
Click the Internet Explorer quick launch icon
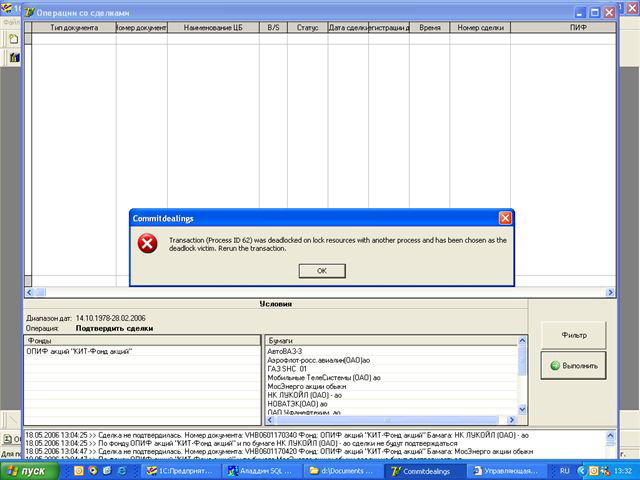point(122,471)
